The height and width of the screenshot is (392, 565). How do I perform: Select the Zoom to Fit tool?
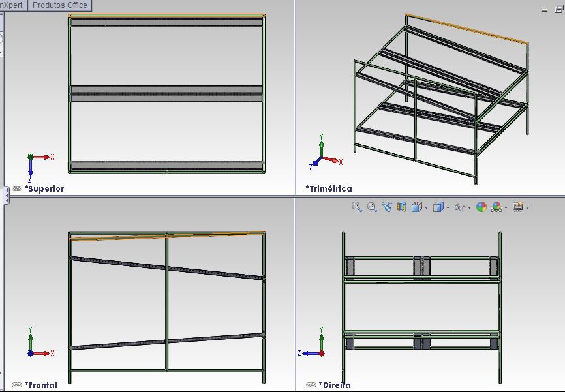click(356, 205)
